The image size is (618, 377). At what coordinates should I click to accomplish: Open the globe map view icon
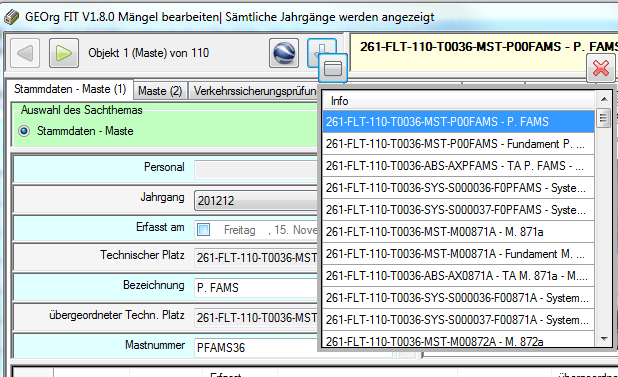click(x=284, y=53)
